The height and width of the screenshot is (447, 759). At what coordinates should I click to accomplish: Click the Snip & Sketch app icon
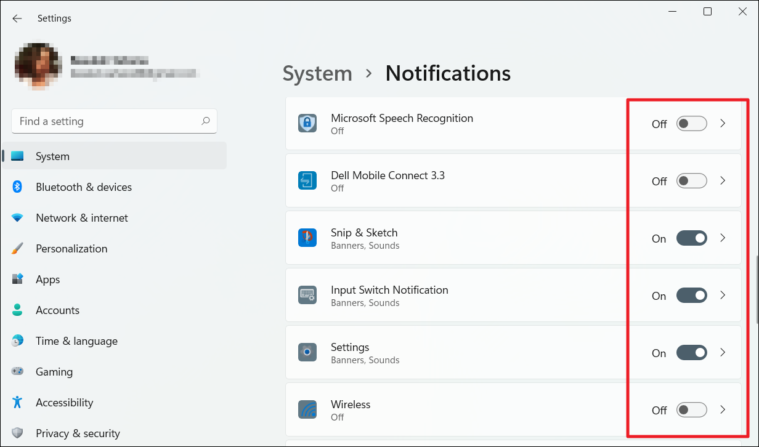307,238
